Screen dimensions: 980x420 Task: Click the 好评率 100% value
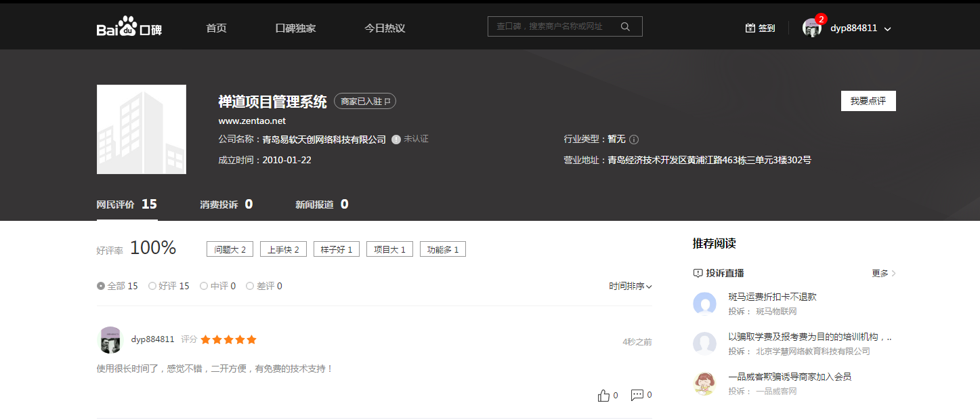(153, 248)
